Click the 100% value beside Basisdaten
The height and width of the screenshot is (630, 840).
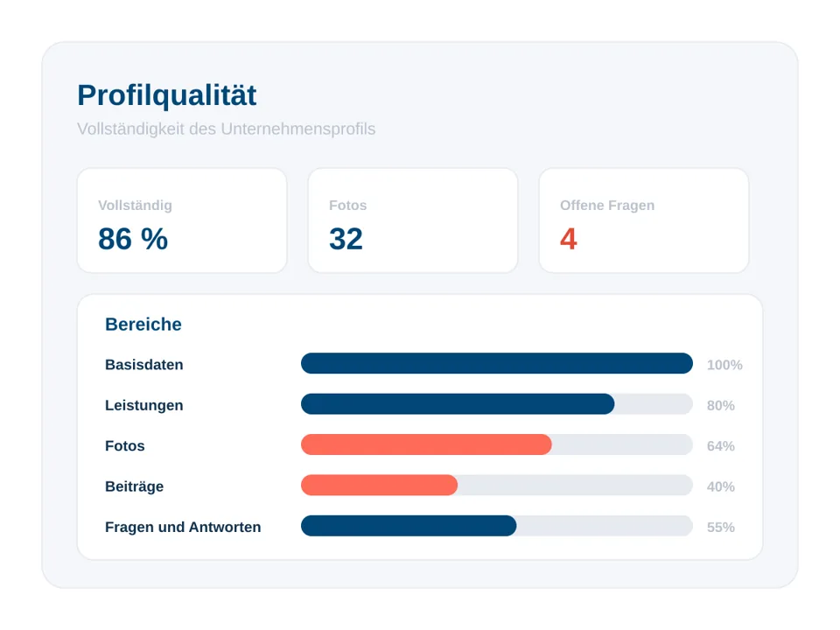click(724, 365)
